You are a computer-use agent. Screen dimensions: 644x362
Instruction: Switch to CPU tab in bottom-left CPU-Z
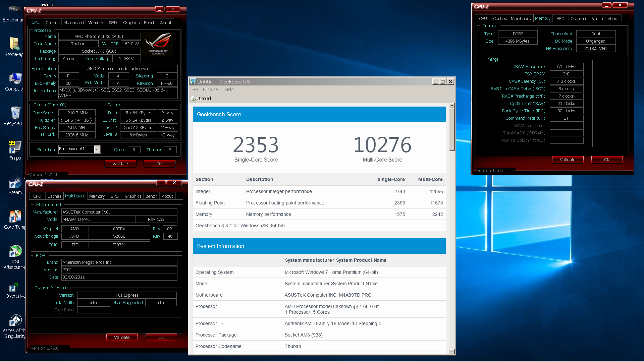click(37, 196)
